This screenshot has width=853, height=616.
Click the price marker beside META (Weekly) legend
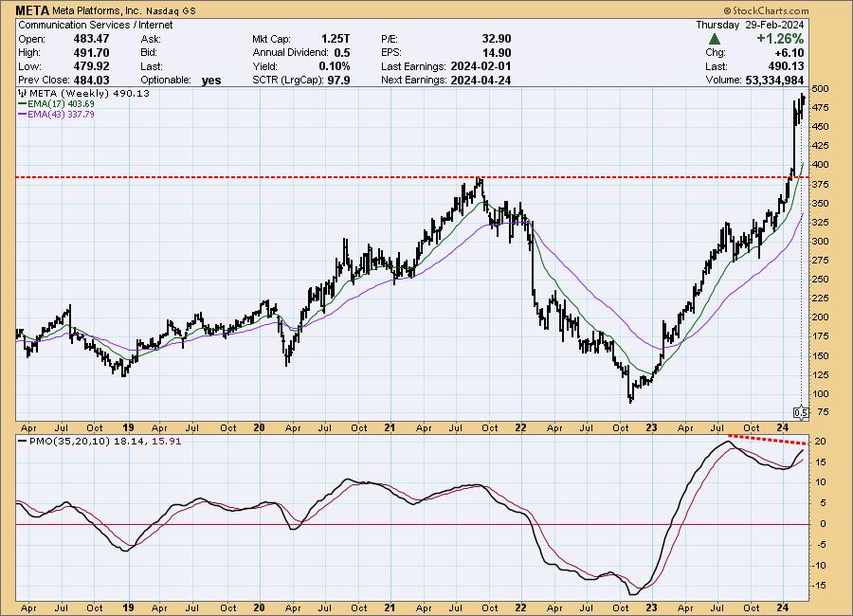[21, 95]
